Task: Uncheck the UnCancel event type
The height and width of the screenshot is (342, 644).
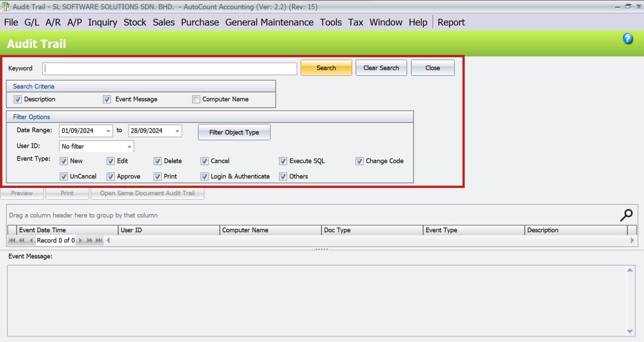Action: click(64, 176)
